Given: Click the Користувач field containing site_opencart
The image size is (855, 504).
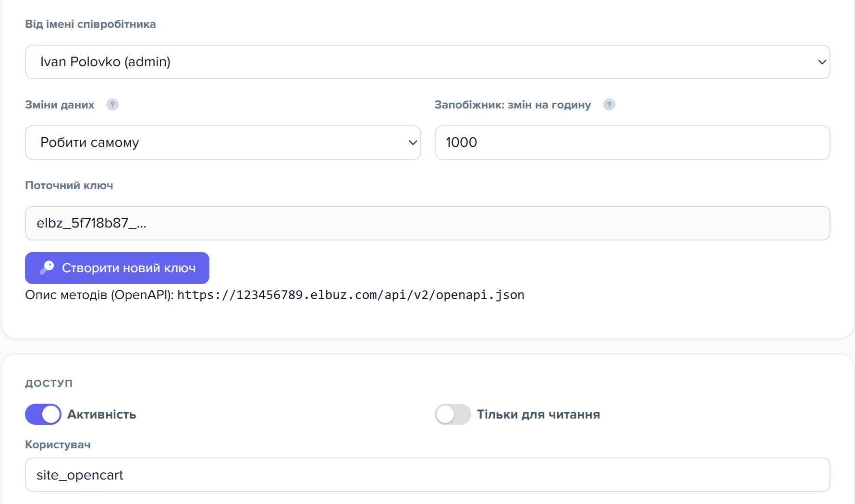Looking at the screenshot, I should click(427, 475).
